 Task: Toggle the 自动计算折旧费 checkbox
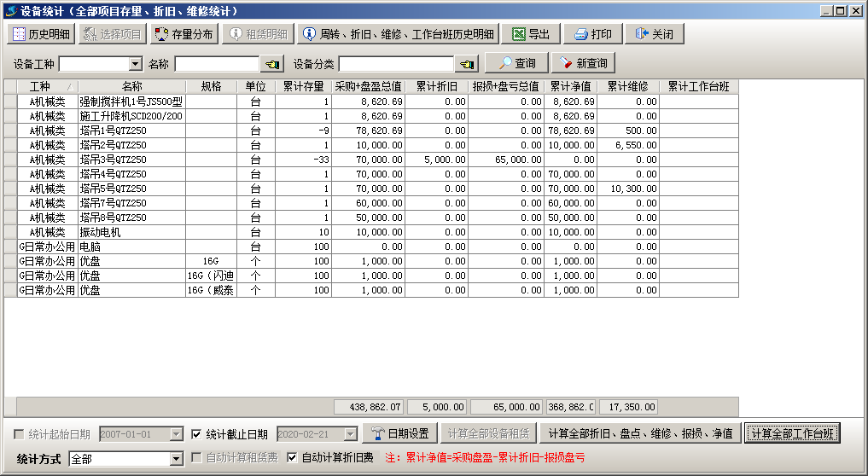[x=292, y=458]
